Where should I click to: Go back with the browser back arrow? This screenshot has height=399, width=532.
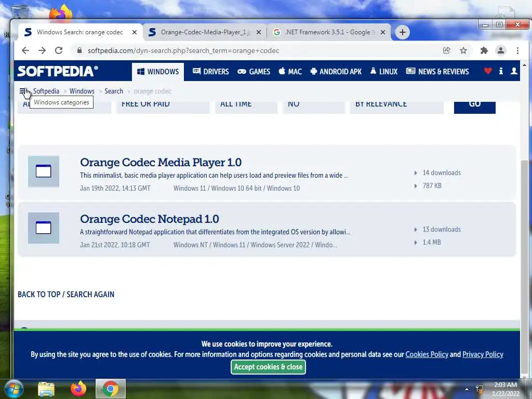tap(25, 50)
